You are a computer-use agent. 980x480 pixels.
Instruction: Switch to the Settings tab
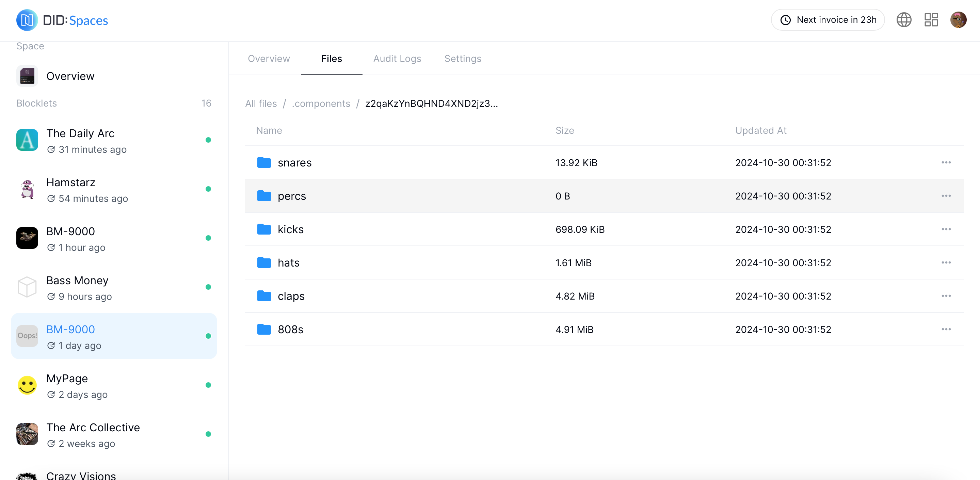(463, 59)
